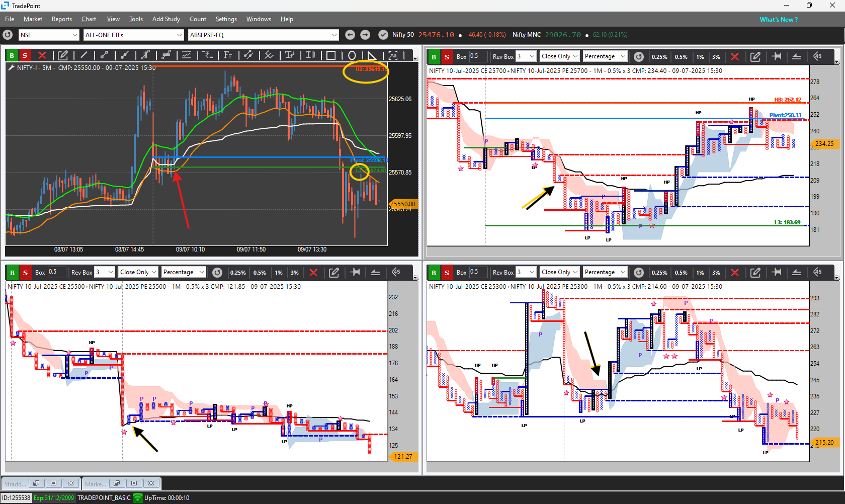Image resolution: width=845 pixels, height=504 pixels.
Task: Open Rev Box dropdown on 25700 chart
Action: [x=526, y=56]
